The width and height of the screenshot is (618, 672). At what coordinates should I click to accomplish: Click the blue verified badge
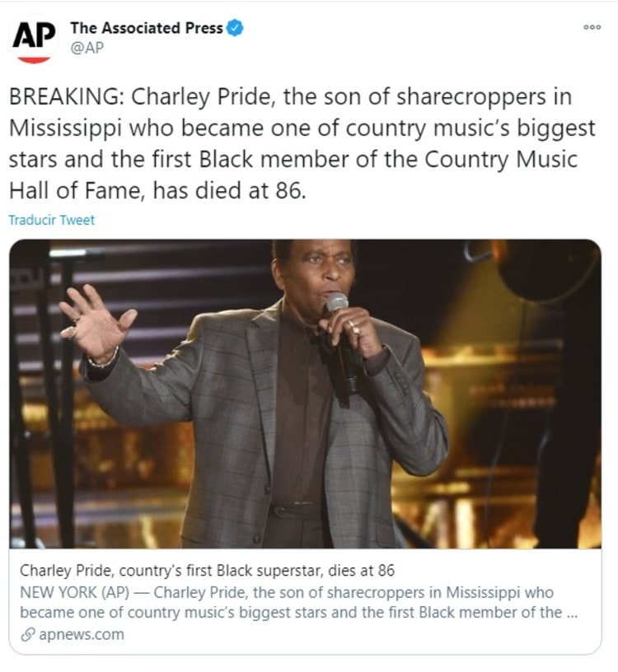pyautogui.click(x=235, y=28)
